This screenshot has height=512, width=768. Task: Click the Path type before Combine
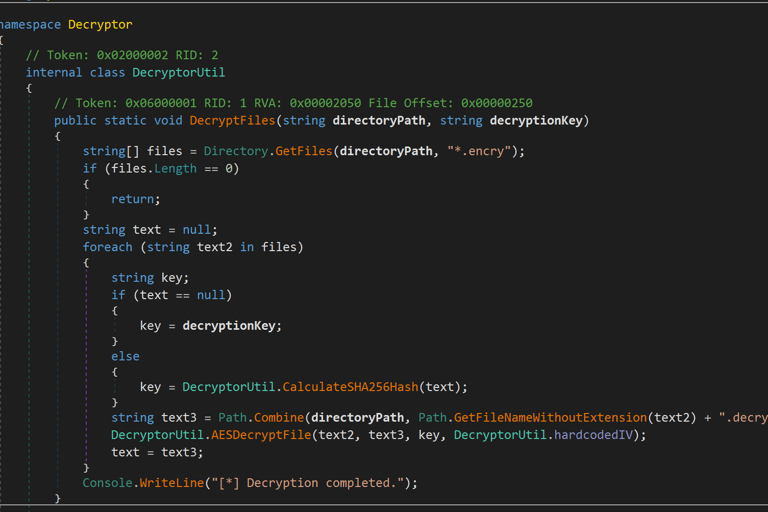(232, 417)
